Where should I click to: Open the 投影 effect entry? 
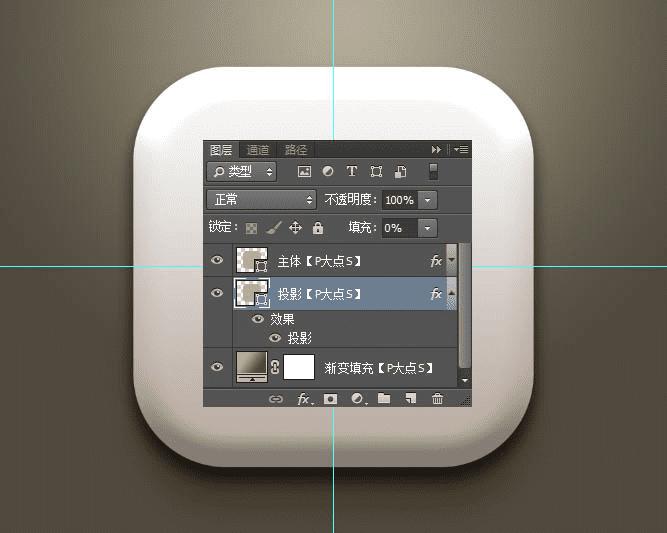299,338
